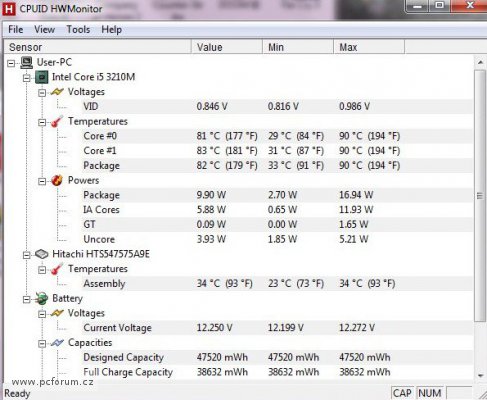
Task: Collapse the CPU Voltages group
Action: [x=42, y=93]
